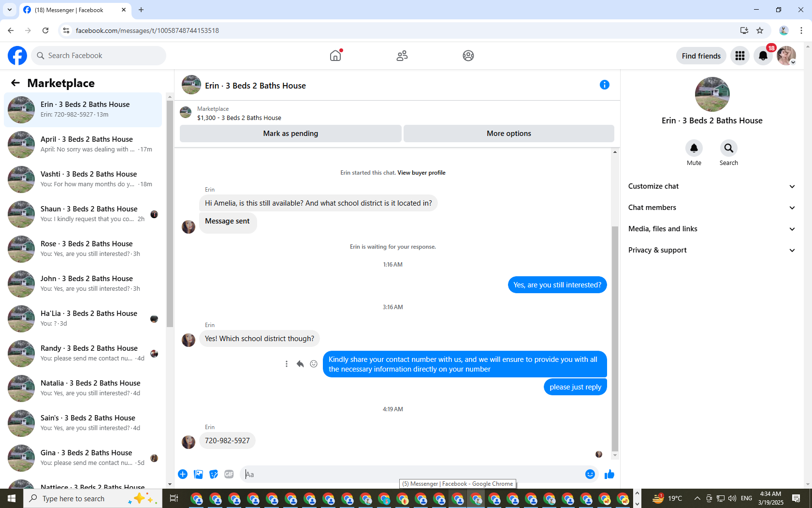Open Sain's 3 Beds 2 Baths conversation
This screenshot has width=812, height=508.
[83, 423]
